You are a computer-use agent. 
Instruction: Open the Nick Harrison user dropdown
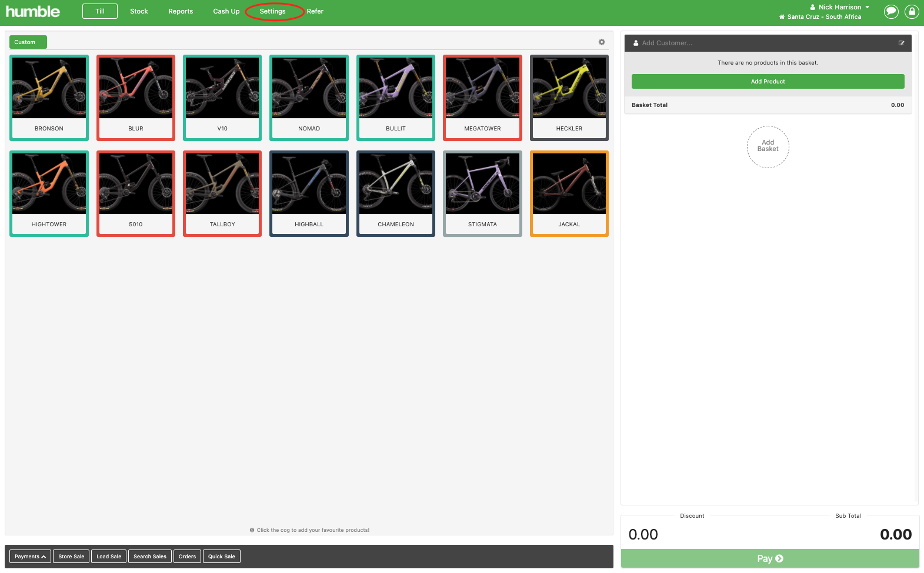[840, 7]
